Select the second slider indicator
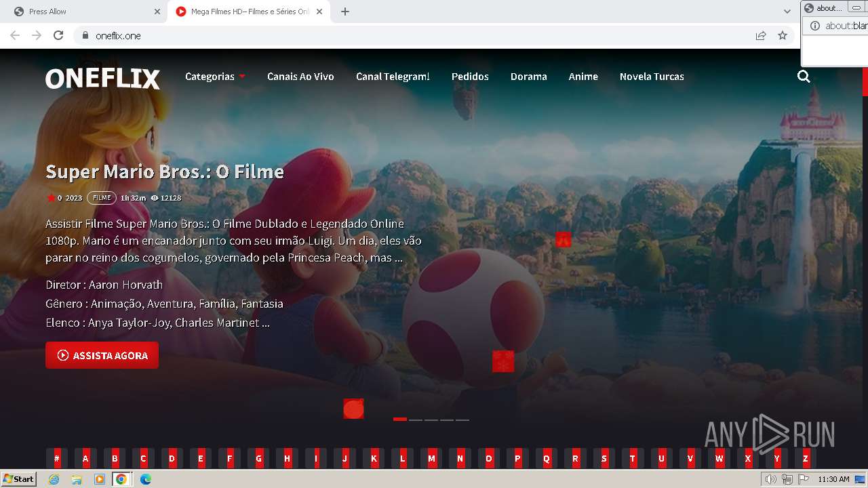This screenshot has height=488, width=868. click(x=416, y=420)
